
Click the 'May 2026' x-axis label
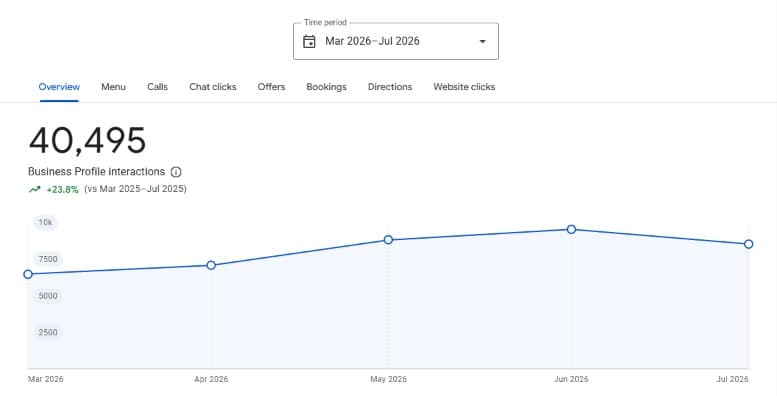click(388, 379)
